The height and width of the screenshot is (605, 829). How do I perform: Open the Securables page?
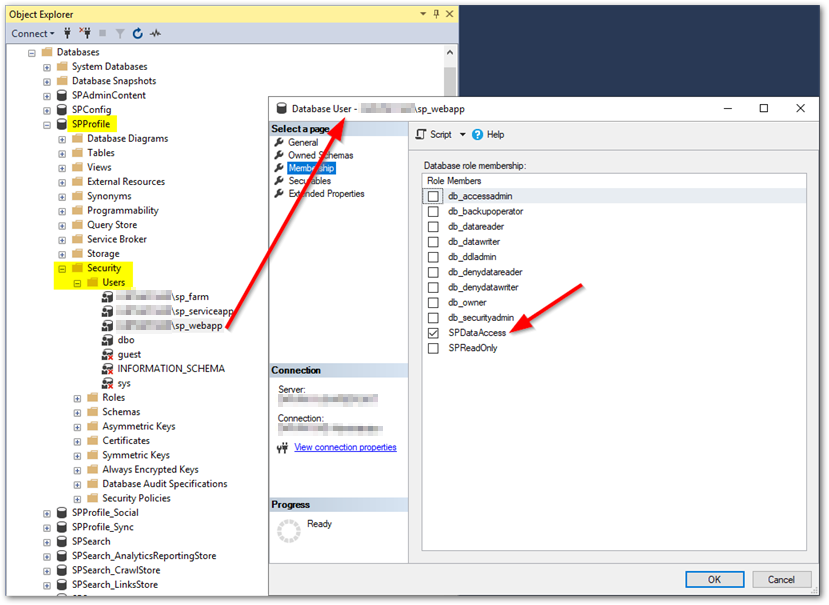(x=310, y=181)
